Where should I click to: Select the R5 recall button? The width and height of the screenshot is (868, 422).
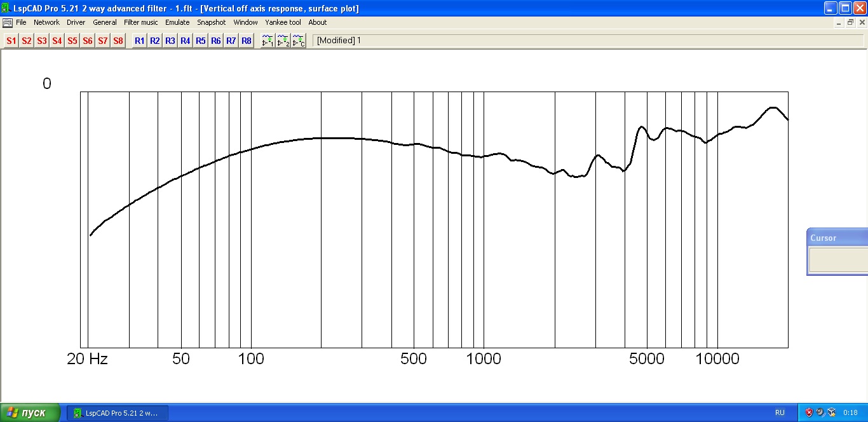201,41
